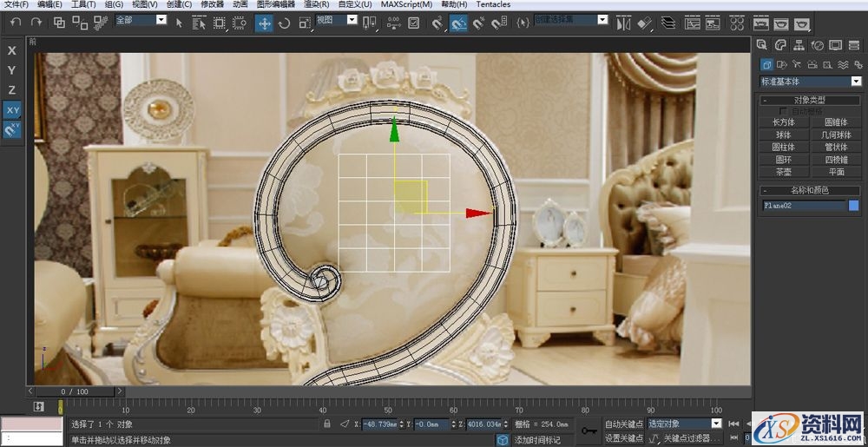
Task: Select the Shapes category icon
Action: coord(782,65)
